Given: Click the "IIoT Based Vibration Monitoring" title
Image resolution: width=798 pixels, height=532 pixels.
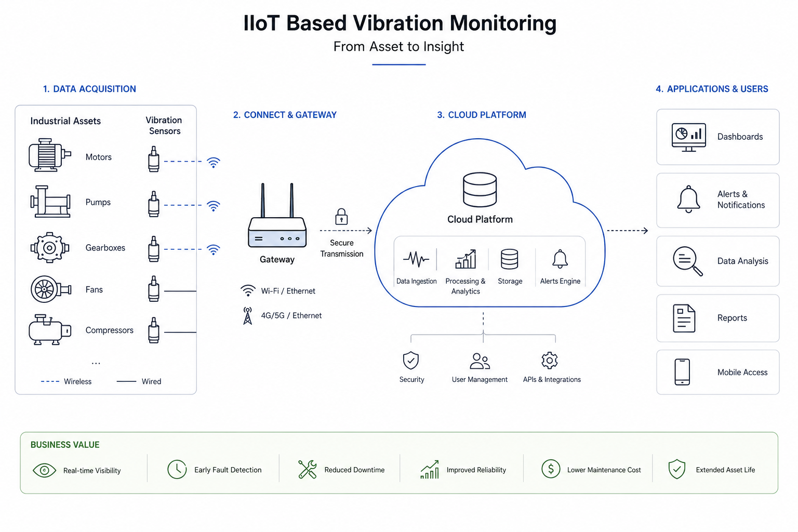Looking at the screenshot, I should coord(400,23).
